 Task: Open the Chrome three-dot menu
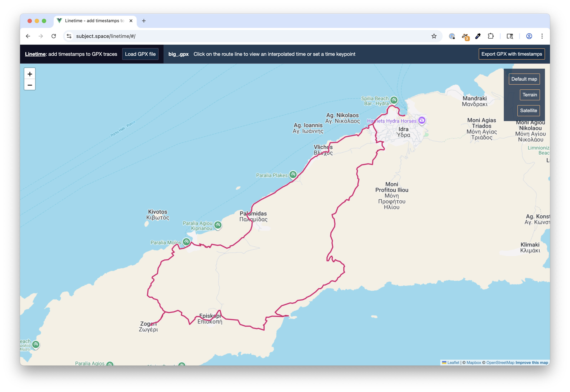tap(542, 36)
